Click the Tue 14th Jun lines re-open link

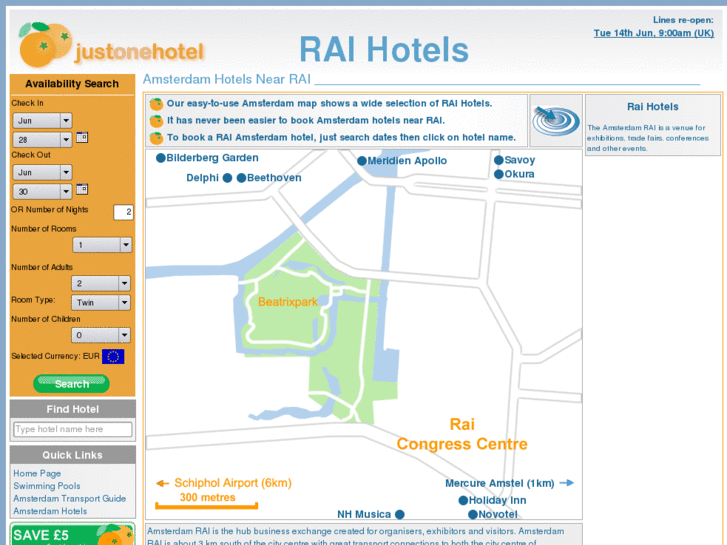[x=654, y=33]
